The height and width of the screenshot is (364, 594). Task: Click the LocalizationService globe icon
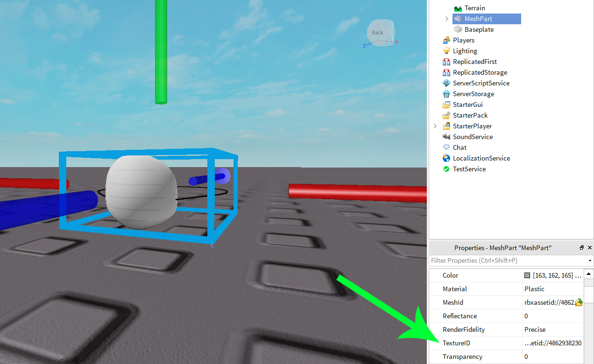coord(446,158)
